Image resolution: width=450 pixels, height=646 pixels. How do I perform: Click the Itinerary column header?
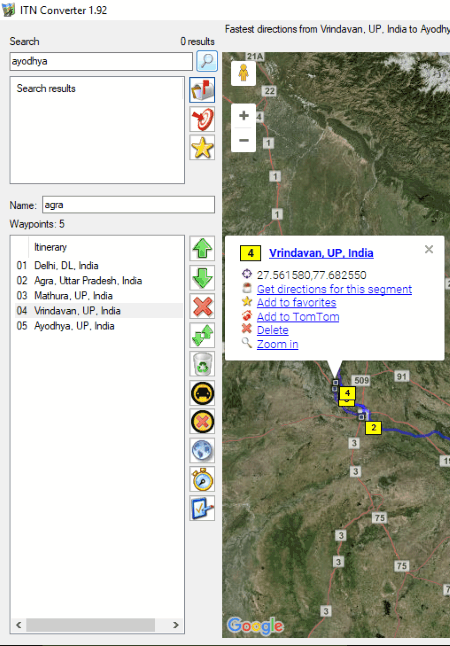click(50, 247)
